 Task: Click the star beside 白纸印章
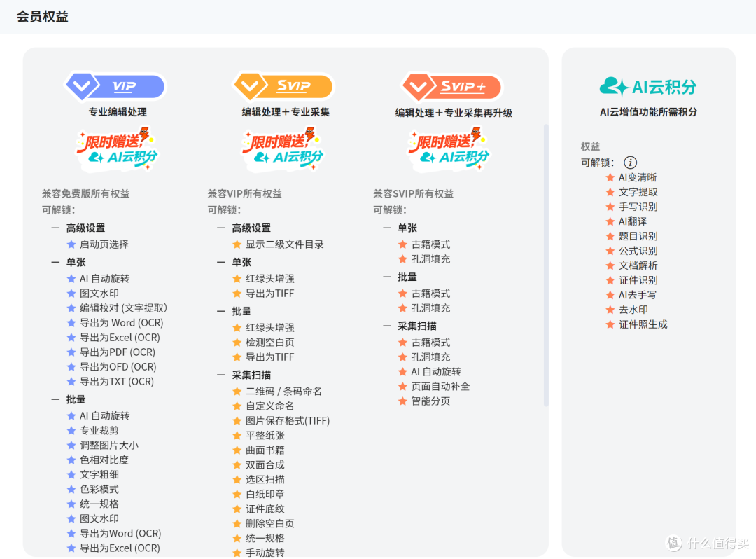[x=237, y=495]
